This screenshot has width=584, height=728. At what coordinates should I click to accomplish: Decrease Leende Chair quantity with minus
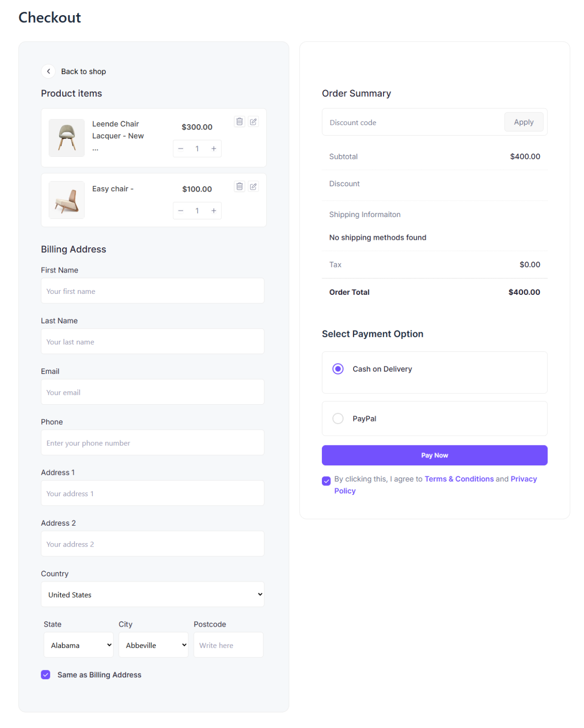click(181, 149)
